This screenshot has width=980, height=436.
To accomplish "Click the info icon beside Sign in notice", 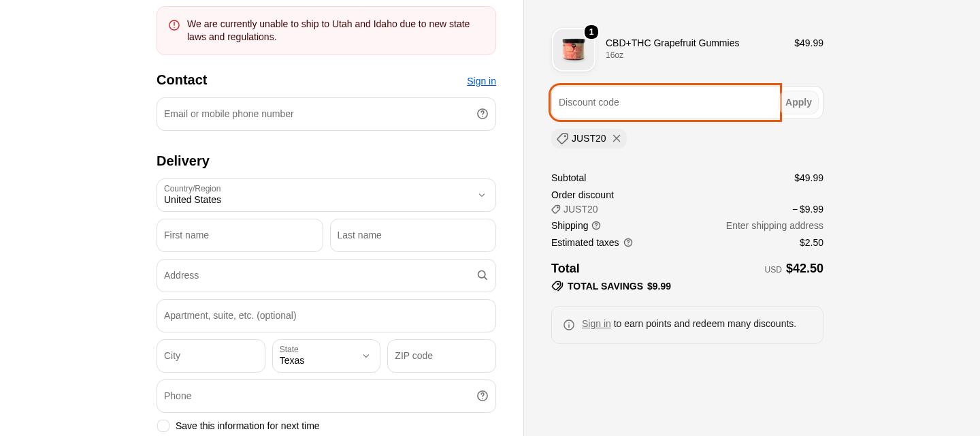I will (x=569, y=325).
